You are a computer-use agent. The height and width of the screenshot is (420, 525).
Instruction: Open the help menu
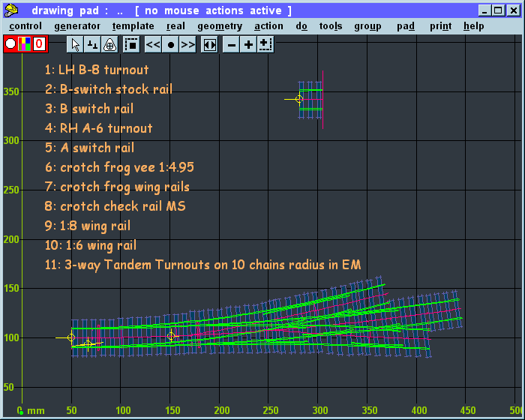pyautogui.click(x=474, y=26)
